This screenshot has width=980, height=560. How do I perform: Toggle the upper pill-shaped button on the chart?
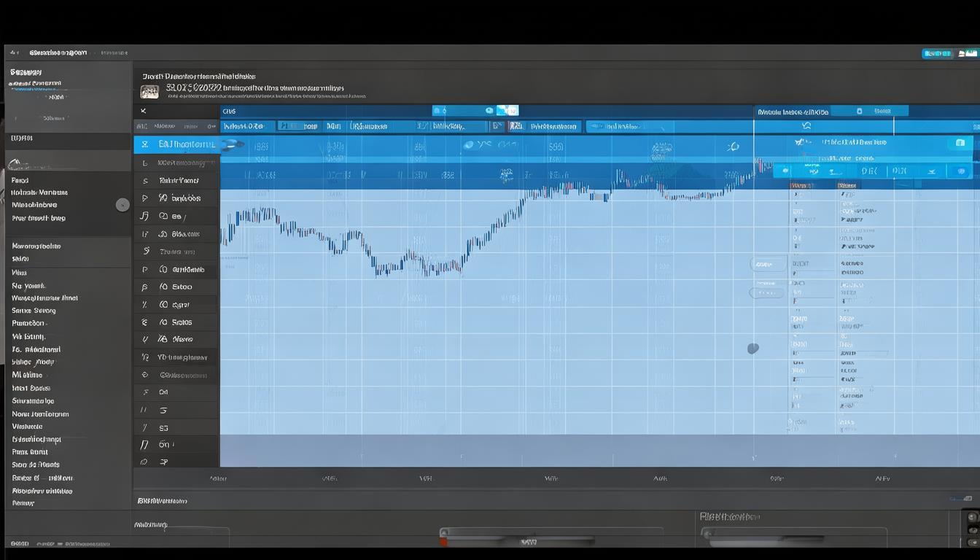[768, 264]
